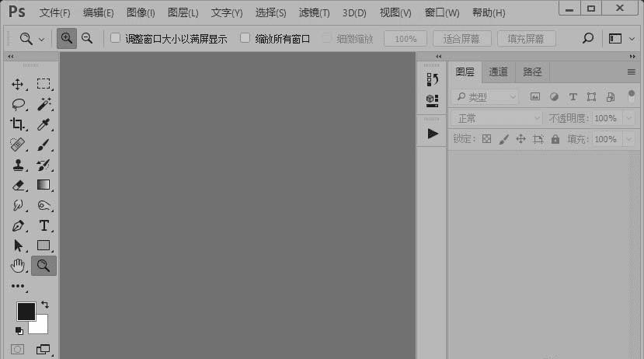The height and width of the screenshot is (359, 644).
Task: Toggle pixel layer filter in Layers panel
Action: 534,97
